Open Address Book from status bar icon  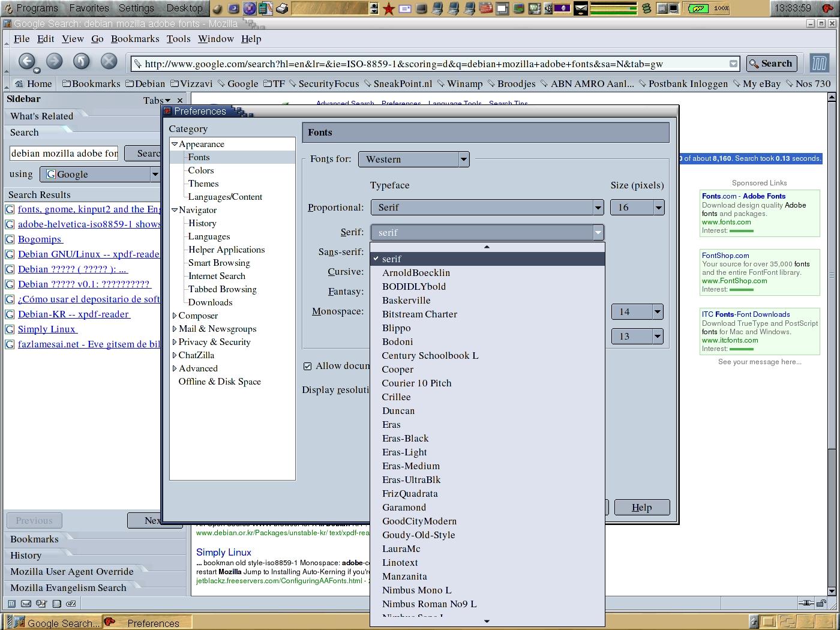tap(56, 604)
